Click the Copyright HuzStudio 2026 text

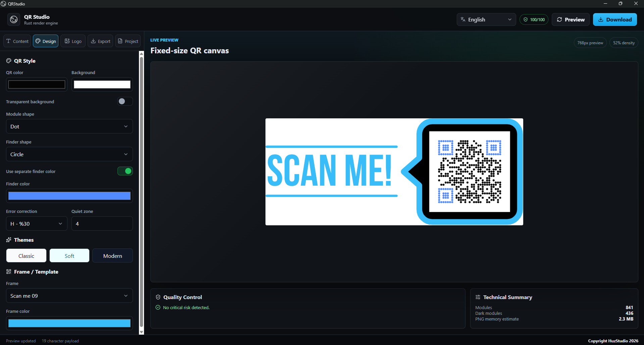pyautogui.click(x=613, y=341)
